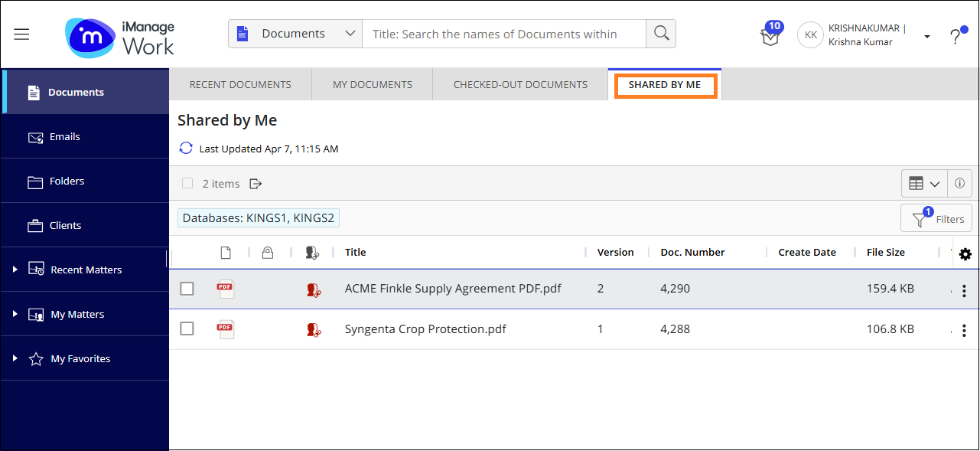The image size is (980, 451).
Task: Show the info panel icon
Action: [959, 184]
